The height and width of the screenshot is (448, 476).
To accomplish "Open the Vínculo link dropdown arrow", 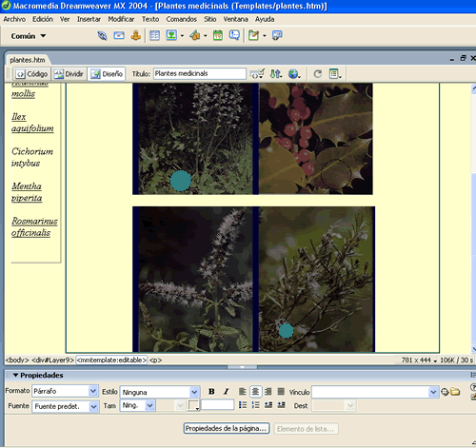I will tap(433, 392).
